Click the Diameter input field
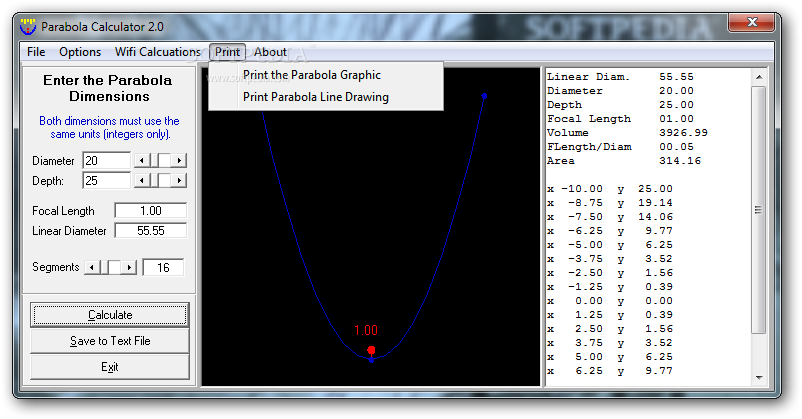Viewport: 802px width, 419px height. click(106, 161)
